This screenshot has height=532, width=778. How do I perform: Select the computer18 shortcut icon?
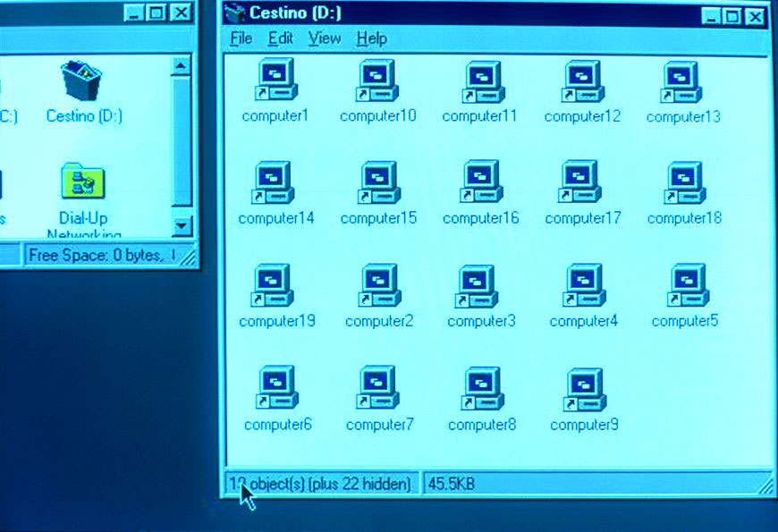pos(685,182)
